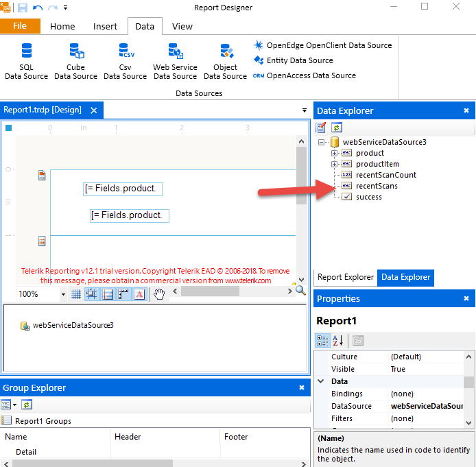The width and height of the screenshot is (476, 467).
Task: Select webServiceDataSource3 in component tray
Action: click(x=67, y=326)
